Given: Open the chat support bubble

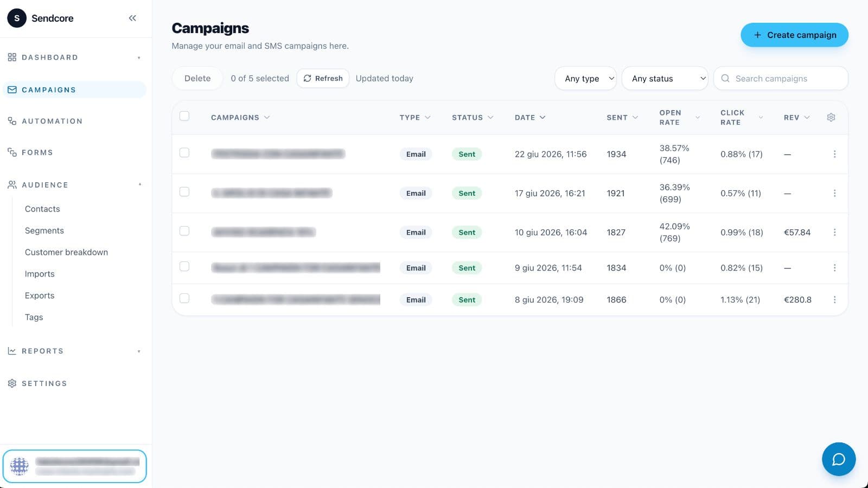Looking at the screenshot, I should pos(839,459).
